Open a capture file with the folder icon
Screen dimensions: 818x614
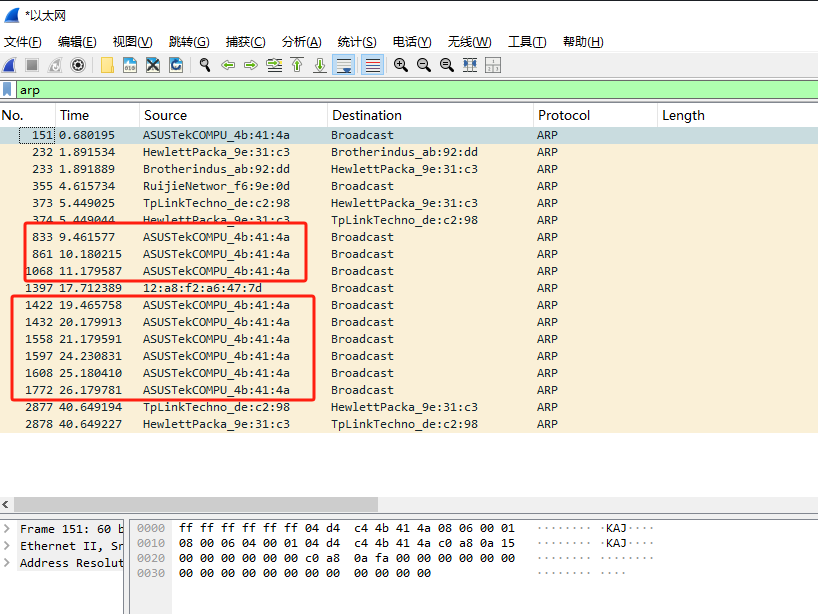point(107,65)
